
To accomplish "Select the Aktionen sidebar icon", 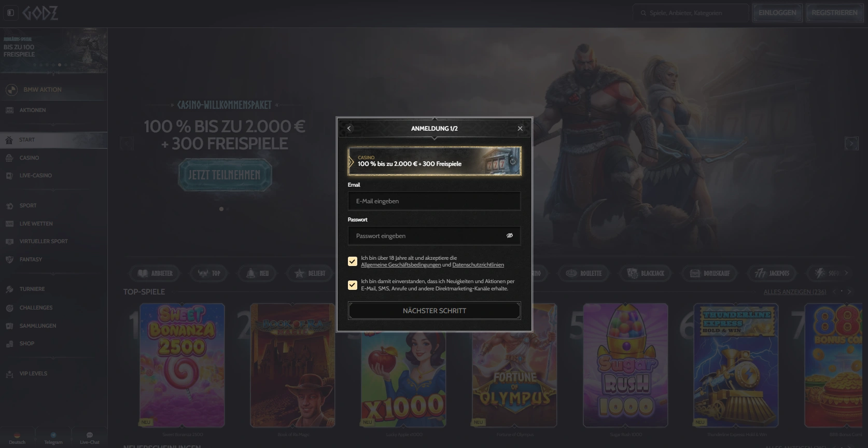I will (9, 110).
